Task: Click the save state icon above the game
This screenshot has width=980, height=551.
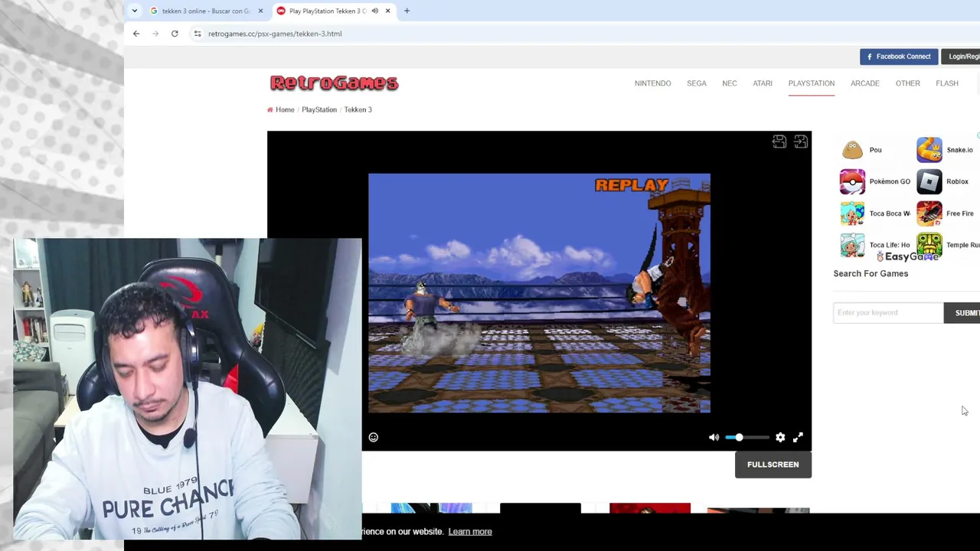Action: [779, 142]
